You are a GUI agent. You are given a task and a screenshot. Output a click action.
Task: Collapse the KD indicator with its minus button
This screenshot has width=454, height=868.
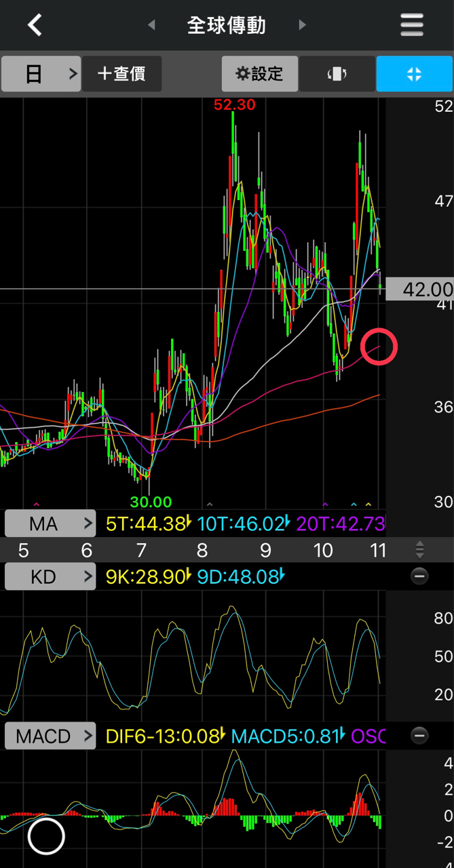(x=419, y=576)
